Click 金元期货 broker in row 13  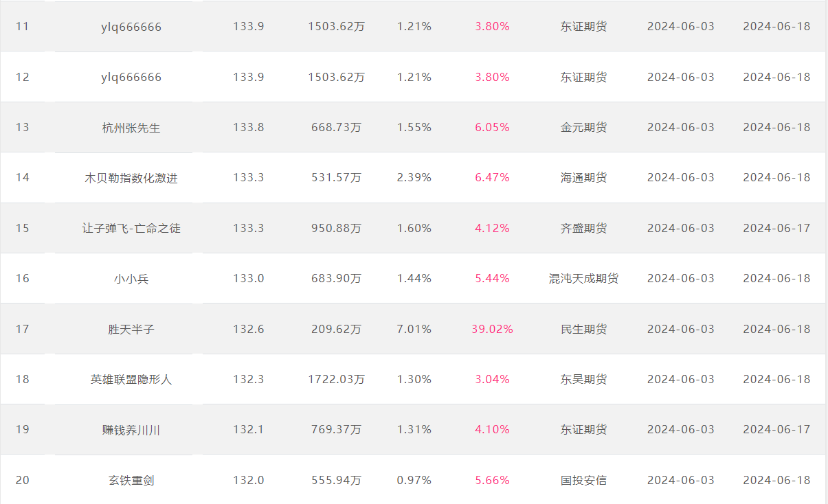pos(583,128)
